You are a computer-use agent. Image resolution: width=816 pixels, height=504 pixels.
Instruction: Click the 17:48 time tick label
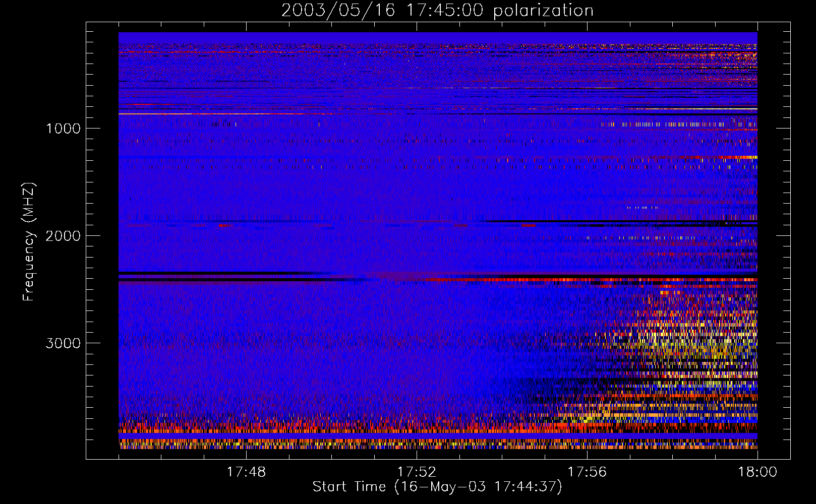point(246,472)
